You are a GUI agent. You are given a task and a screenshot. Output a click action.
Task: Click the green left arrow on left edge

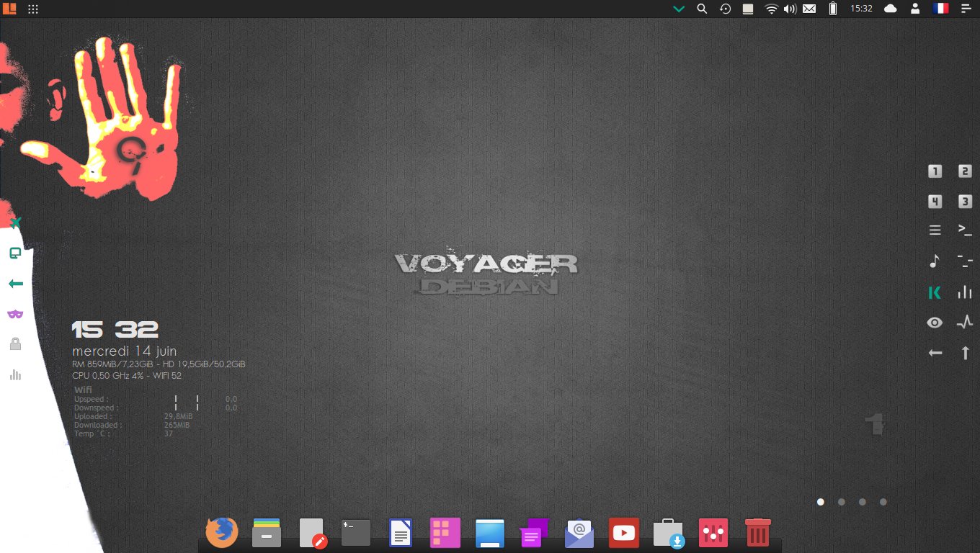15,284
